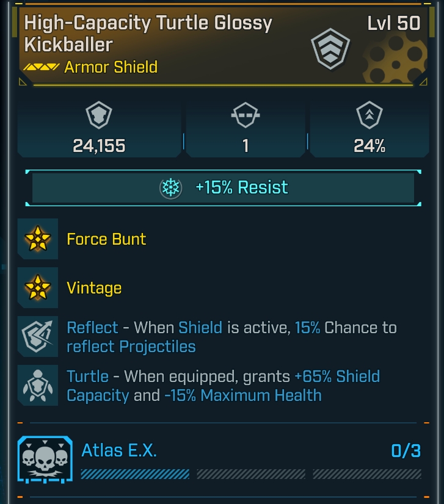
Task: Click the blue Turtle keyword in description
Action: click(x=87, y=376)
